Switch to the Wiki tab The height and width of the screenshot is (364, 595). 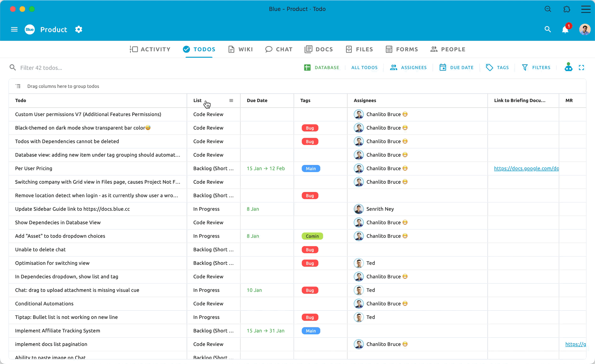click(240, 49)
